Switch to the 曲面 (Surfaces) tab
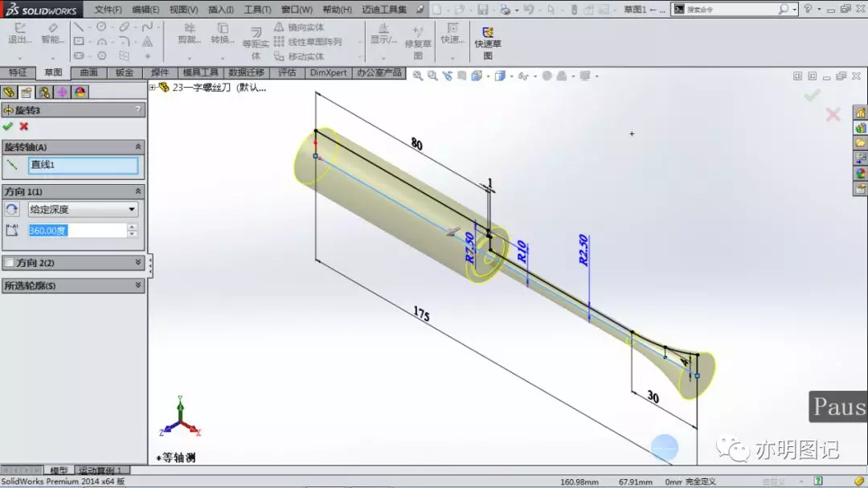Image resolution: width=868 pixels, height=488 pixels. (88, 72)
